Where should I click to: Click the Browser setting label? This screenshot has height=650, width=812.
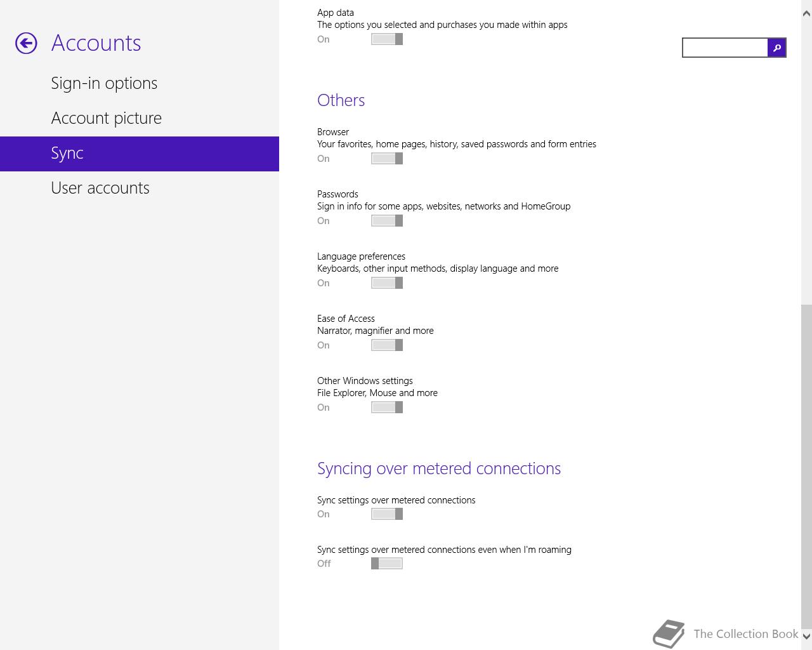click(333, 132)
